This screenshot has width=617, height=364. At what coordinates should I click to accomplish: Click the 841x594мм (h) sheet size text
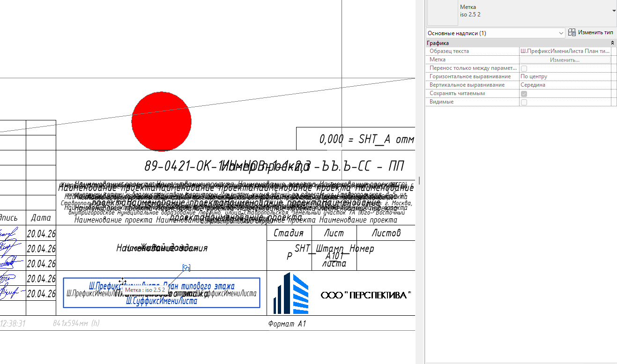pos(77,323)
